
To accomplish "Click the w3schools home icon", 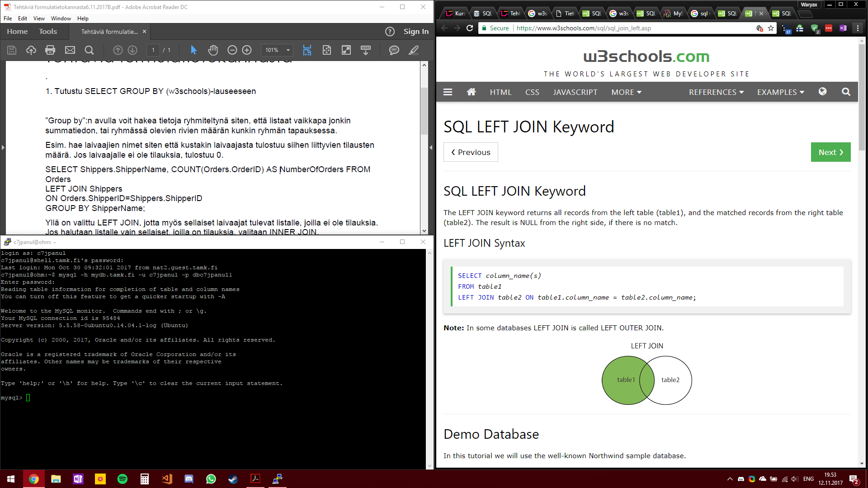I will click(471, 92).
